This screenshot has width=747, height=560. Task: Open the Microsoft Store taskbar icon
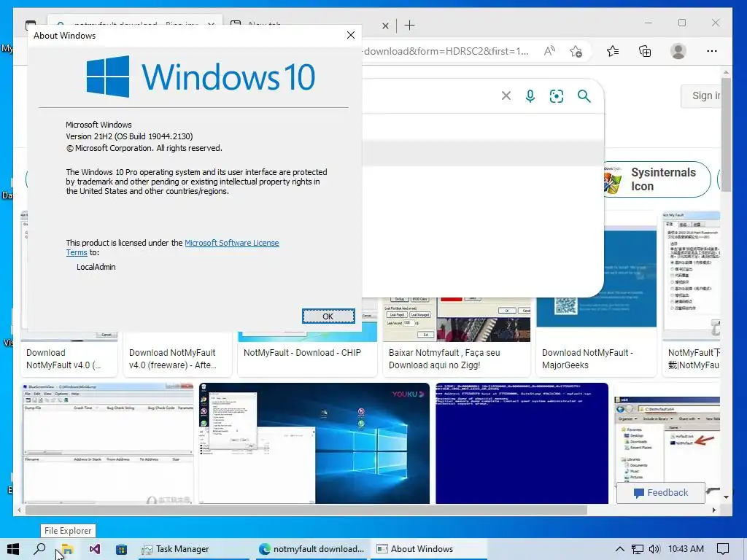122,549
